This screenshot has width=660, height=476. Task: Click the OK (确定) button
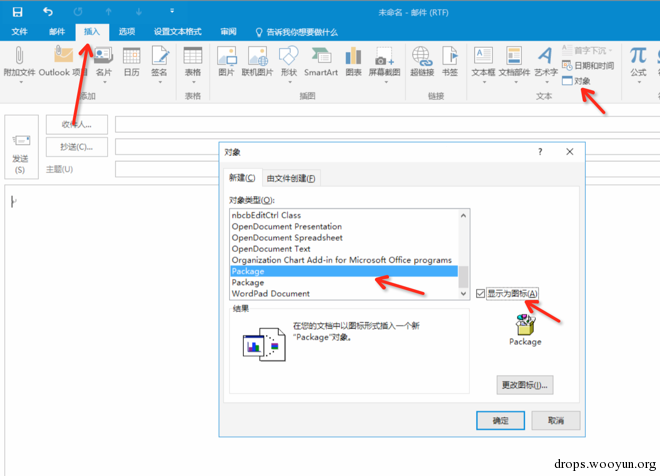500,420
